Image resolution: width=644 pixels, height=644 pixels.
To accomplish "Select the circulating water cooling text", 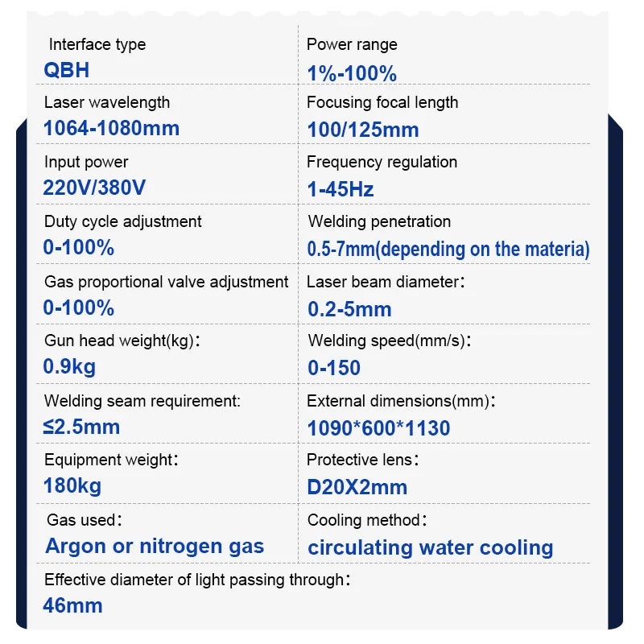I will (x=430, y=547).
